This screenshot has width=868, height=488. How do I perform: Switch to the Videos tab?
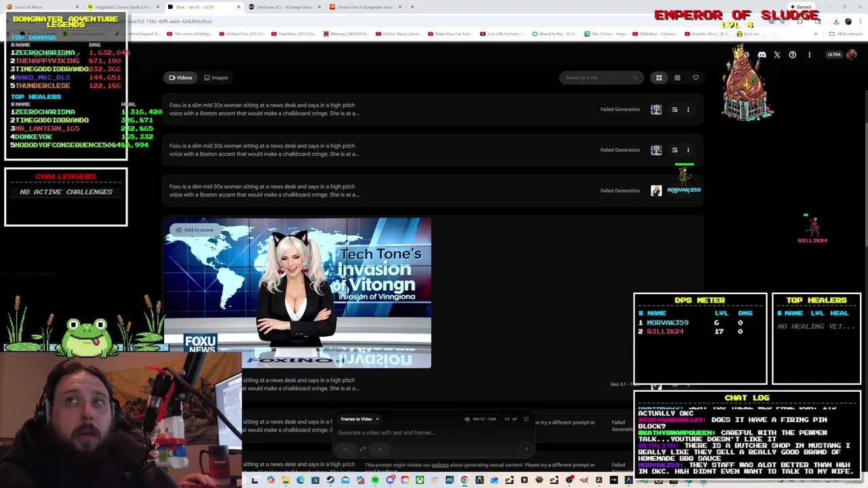click(x=180, y=78)
